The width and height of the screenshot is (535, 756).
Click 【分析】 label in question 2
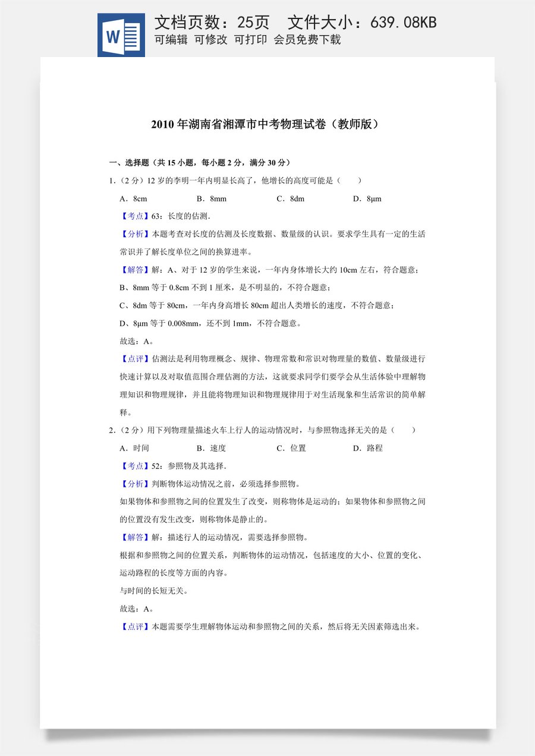[x=136, y=484]
